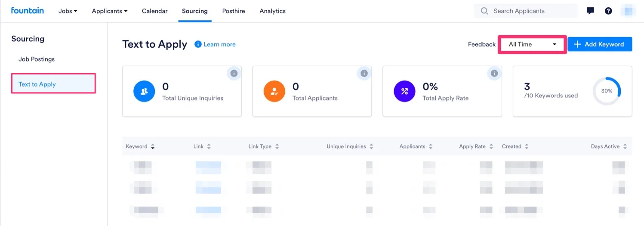Click the 30% keywords usage ring
Image resolution: width=644 pixels, height=226 pixels.
click(x=607, y=91)
